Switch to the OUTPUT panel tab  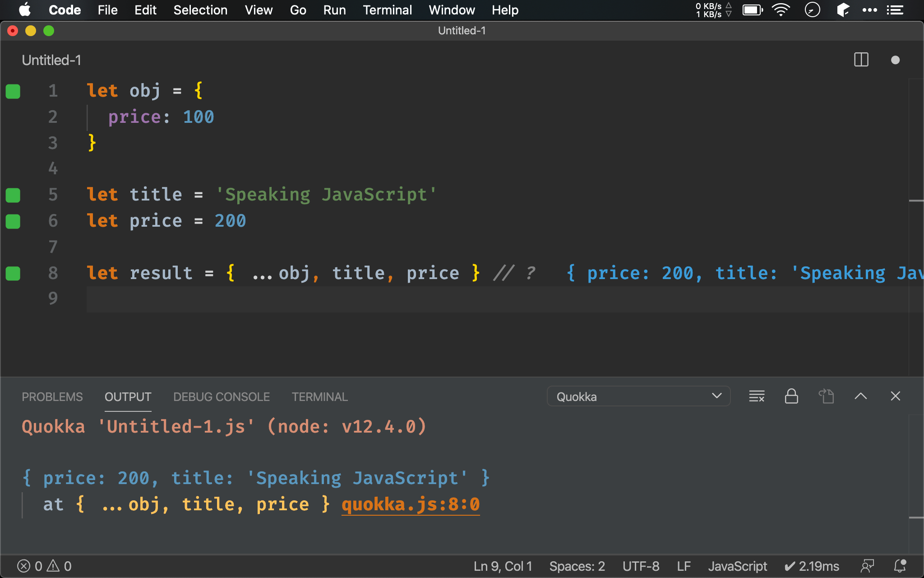point(128,397)
